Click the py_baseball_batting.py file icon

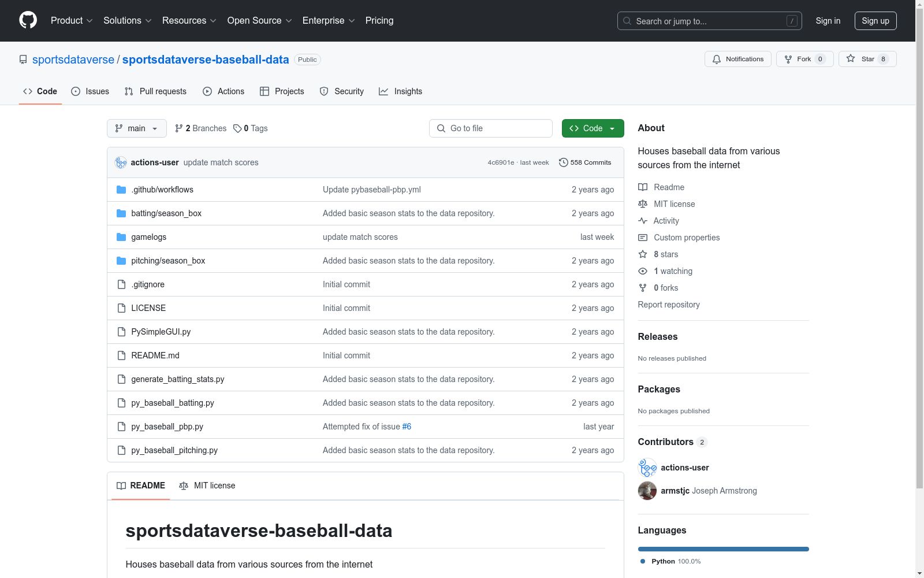coord(121,403)
